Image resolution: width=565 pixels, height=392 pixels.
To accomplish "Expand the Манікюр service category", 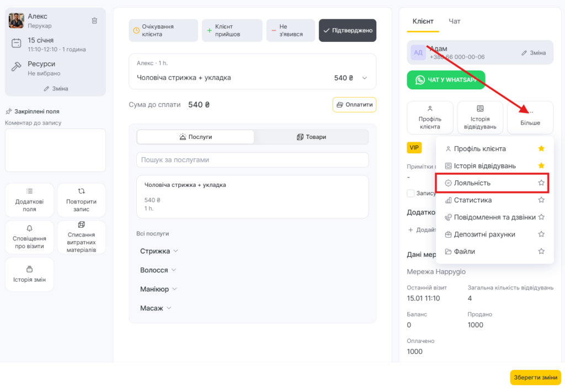I will click(x=159, y=289).
